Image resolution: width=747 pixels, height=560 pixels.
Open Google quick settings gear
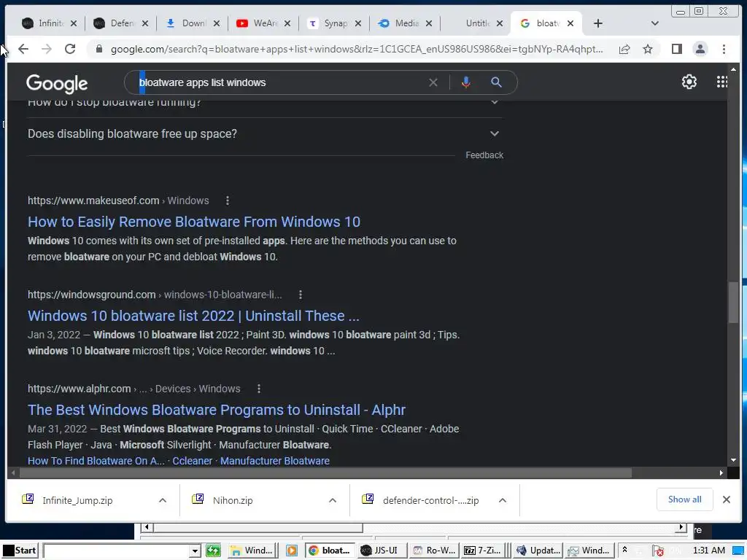689,82
